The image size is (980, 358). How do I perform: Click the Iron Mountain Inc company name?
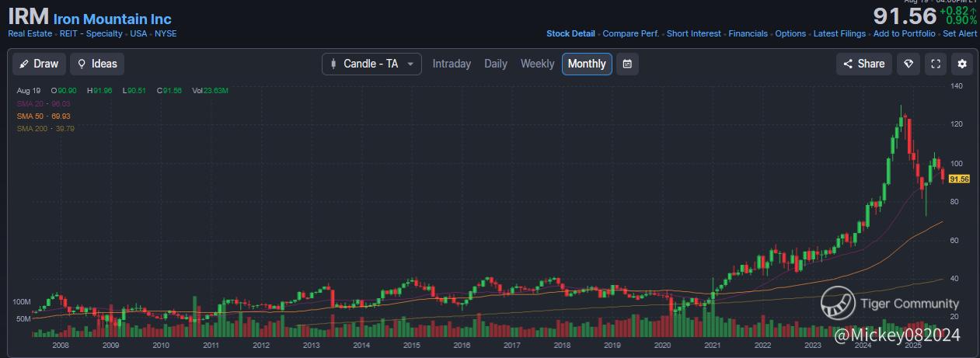(x=113, y=19)
